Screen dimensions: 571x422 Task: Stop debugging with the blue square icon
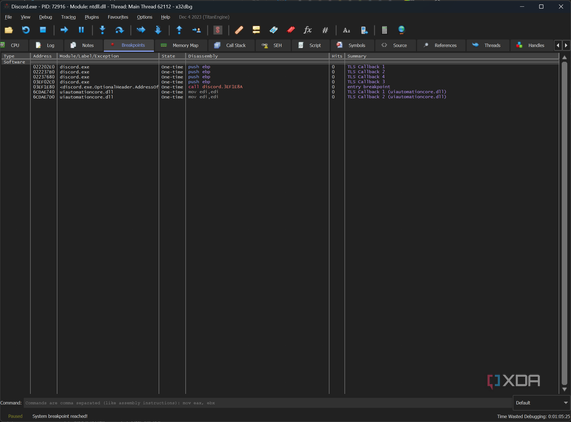(x=43, y=30)
